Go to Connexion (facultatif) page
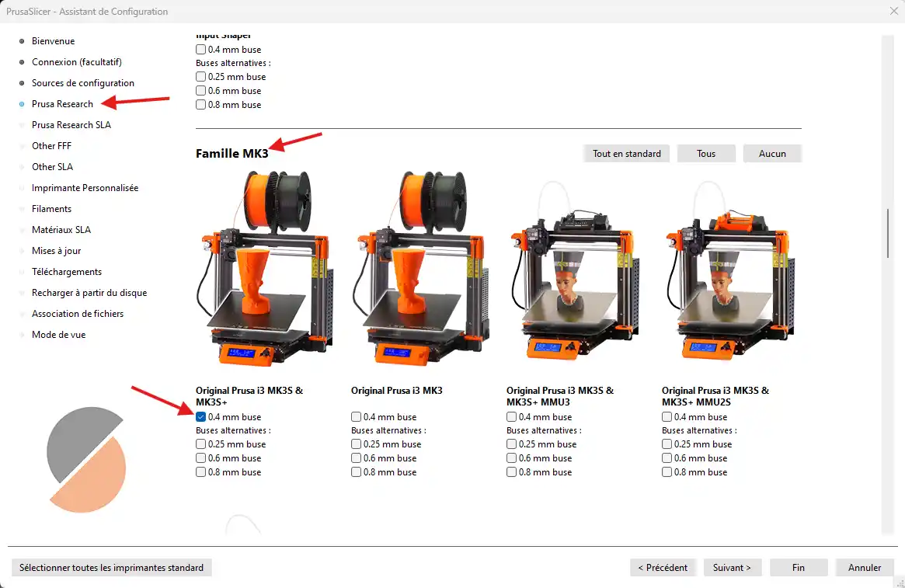This screenshot has height=588, width=905. click(77, 61)
